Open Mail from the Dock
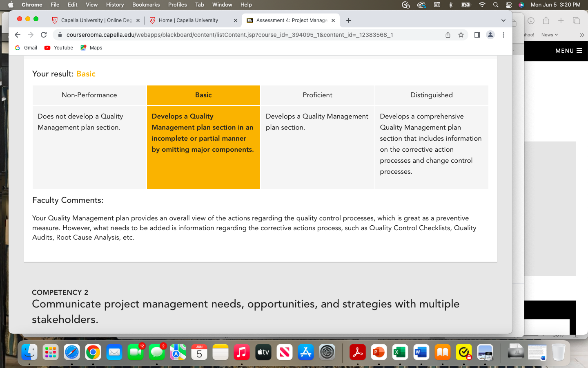Viewport: 588px width, 368px height. point(114,352)
